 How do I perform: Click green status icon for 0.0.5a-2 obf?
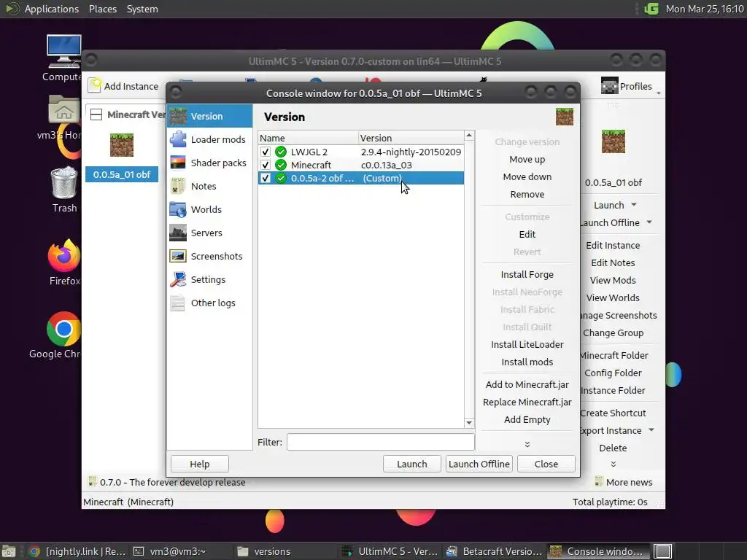tap(281, 178)
